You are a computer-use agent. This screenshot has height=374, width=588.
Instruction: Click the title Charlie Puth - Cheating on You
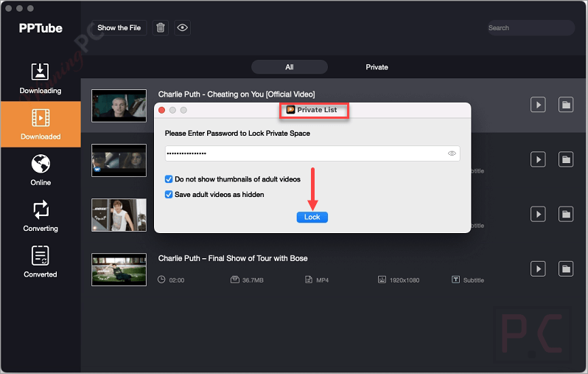point(237,94)
